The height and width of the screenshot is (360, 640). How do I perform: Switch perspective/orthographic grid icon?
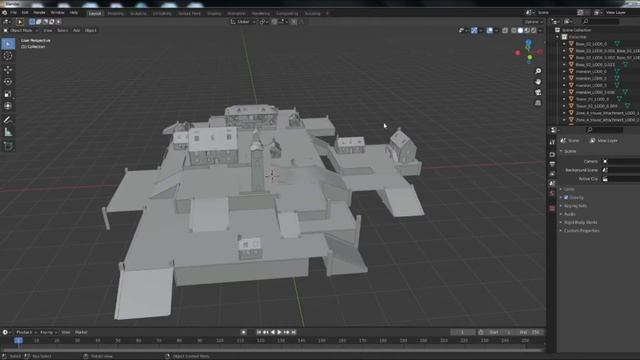(x=538, y=103)
